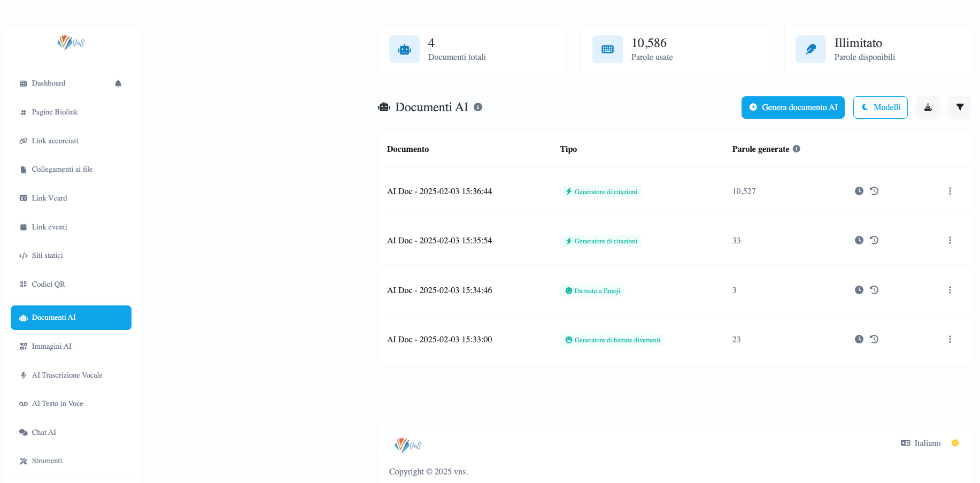Toggle the sun light/dark theme icon

pos(955,443)
